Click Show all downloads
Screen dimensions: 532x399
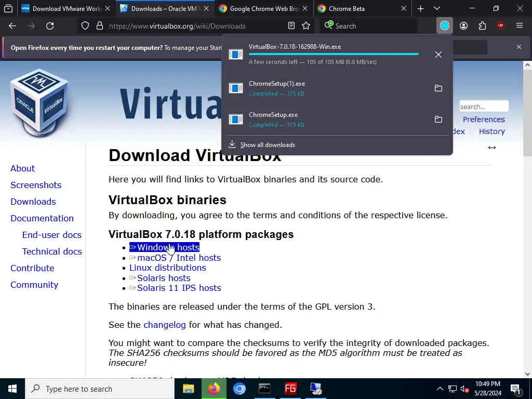click(268, 145)
